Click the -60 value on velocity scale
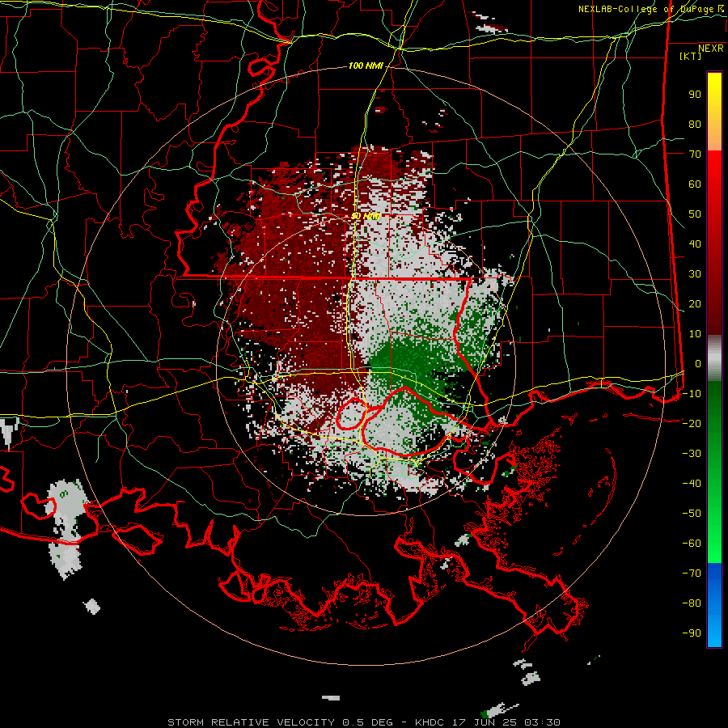The height and width of the screenshot is (728, 728). [x=692, y=544]
